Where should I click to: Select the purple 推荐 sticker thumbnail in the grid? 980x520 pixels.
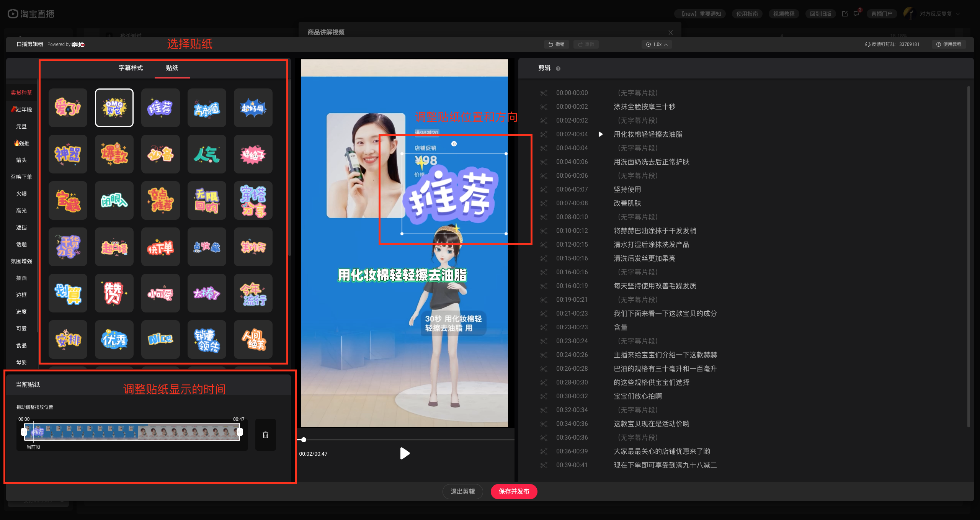point(160,108)
